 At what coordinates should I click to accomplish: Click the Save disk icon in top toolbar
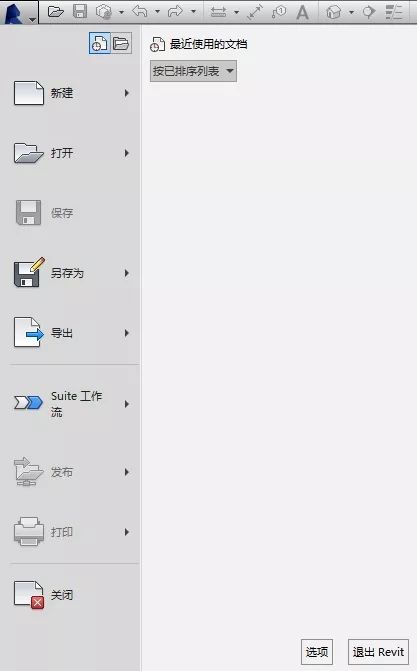80,12
